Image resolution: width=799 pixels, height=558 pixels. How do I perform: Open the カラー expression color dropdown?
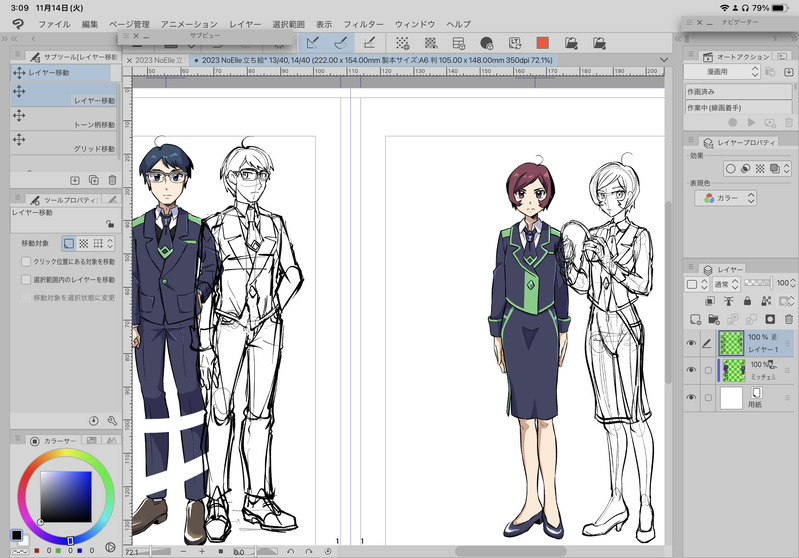coord(726,198)
